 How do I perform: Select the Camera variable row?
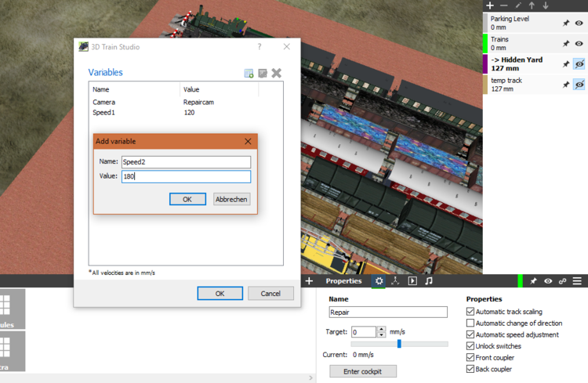tap(186, 102)
